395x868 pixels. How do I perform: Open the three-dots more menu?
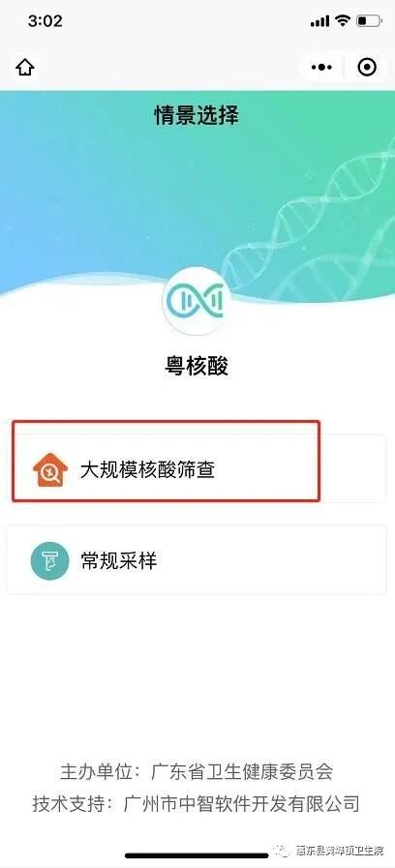321,68
